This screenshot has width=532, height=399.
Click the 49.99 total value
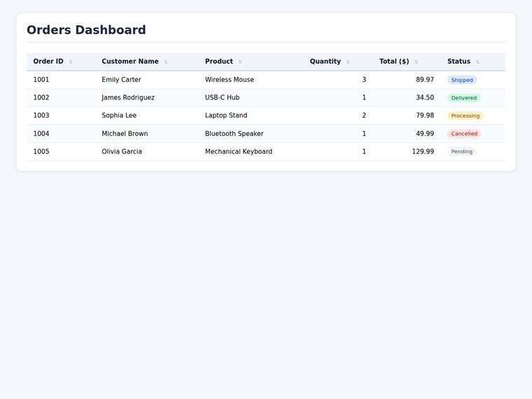[425, 134]
